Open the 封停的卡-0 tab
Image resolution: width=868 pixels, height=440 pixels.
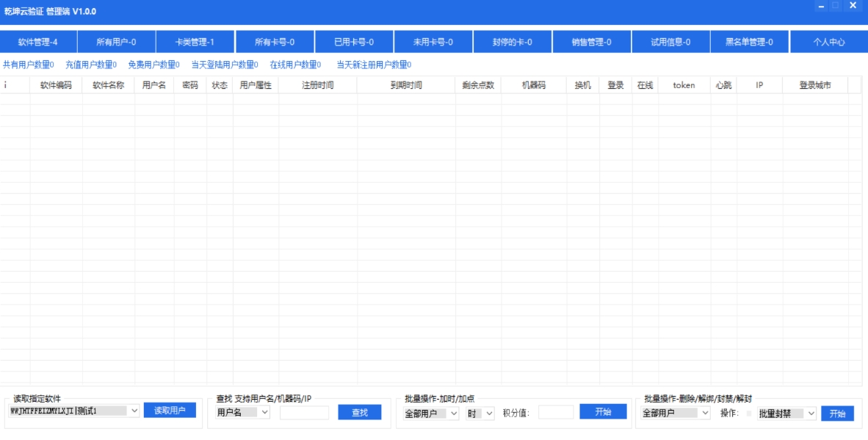click(513, 42)
